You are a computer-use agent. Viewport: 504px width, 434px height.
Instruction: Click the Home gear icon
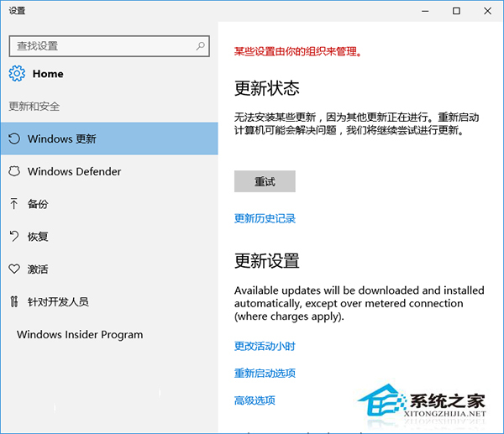(x=17, y=74)
